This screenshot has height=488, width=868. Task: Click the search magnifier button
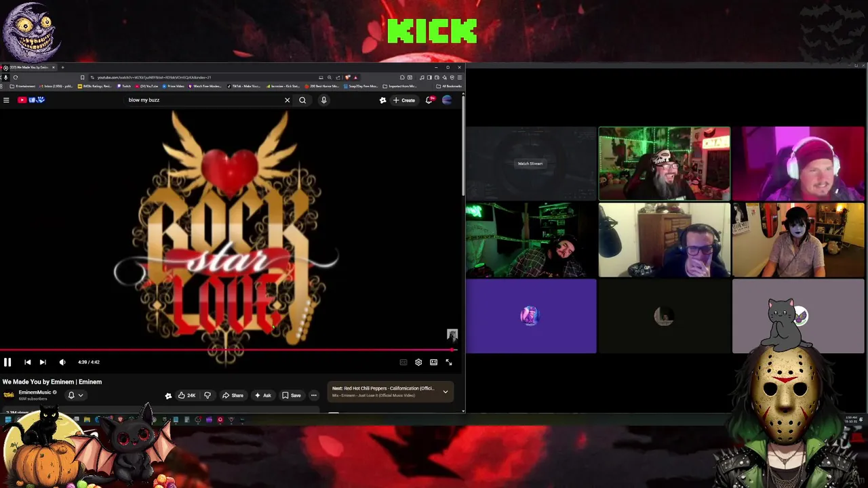(302, 100)
